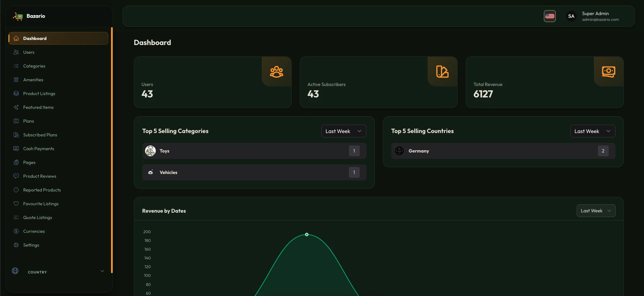This screenshot has height=296, width=644.
Task: Go to Users in the sidebar
Action: coord(58,52)
